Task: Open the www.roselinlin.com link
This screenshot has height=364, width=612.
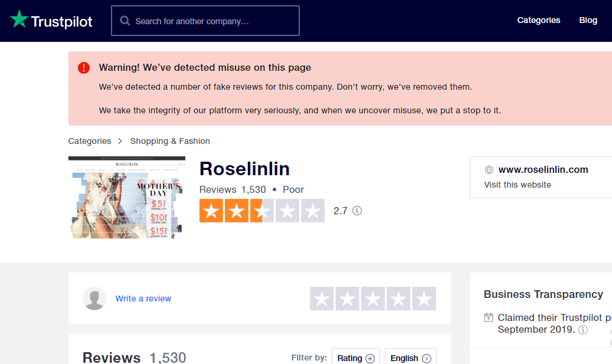Action: [x=544, y=170]
